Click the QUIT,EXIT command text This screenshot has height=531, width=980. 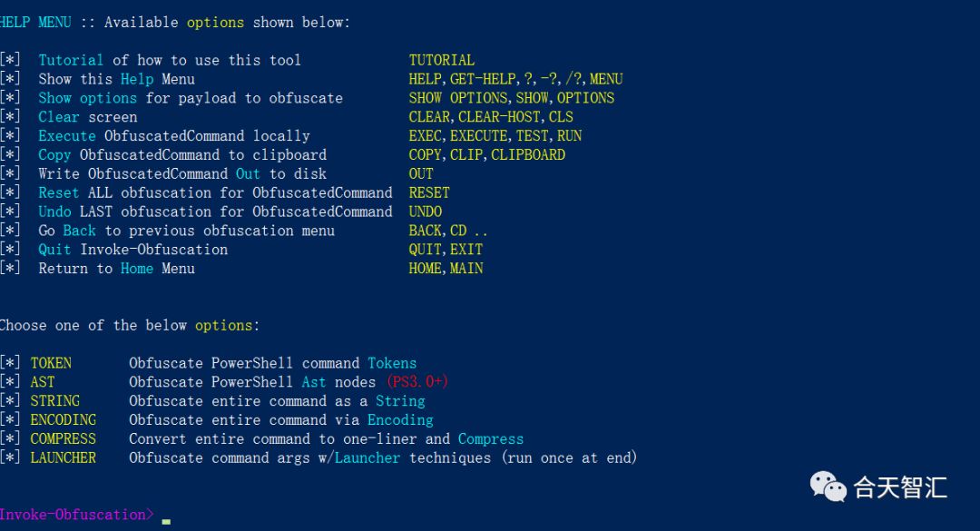pyautogui.click(x=446, y=250)
